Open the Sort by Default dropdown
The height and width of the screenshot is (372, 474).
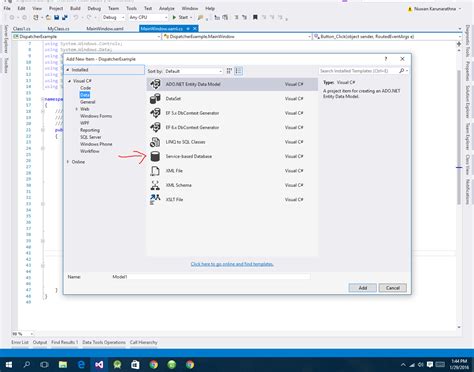tap(193, 71)
